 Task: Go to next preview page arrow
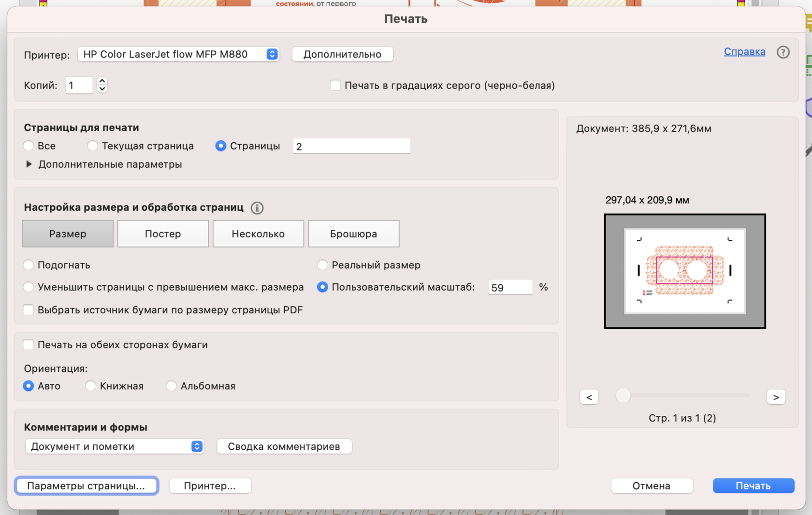click(x=776, y=397)
